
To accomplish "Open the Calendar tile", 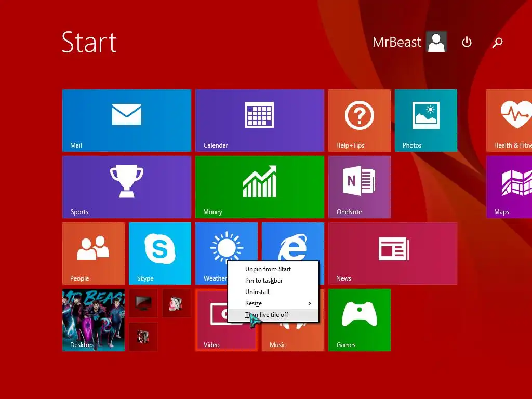I will tap(260, 120).
